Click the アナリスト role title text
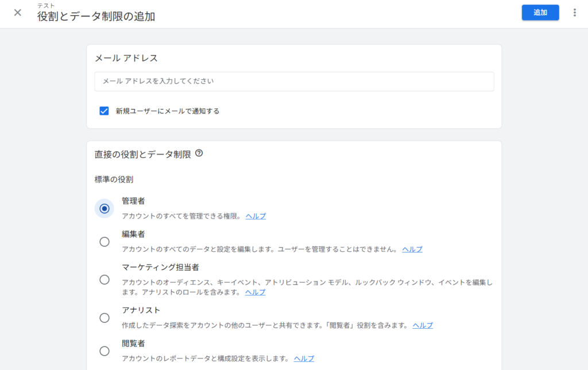The image size is (588, 370). [x=141, y=310]
